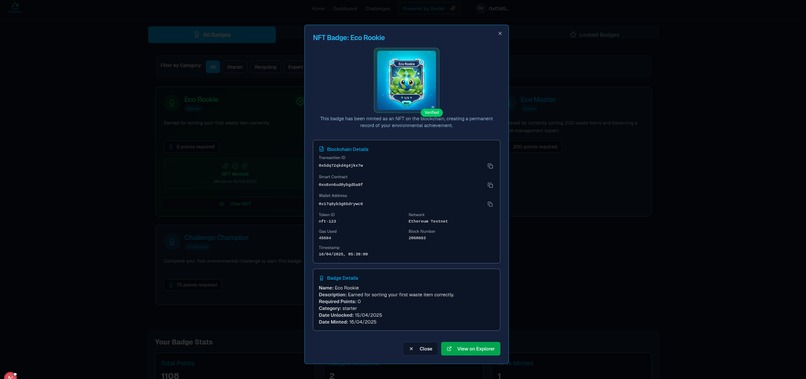Click the Powered by Gemini badge

point(429,9)
